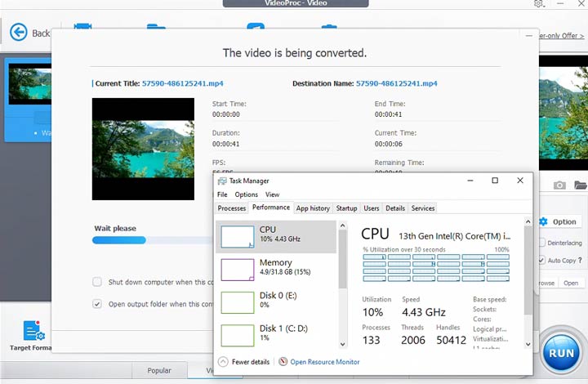
Task: Click the sidebar scroll up arrow in Task Manager
Action: coord(342,225)
